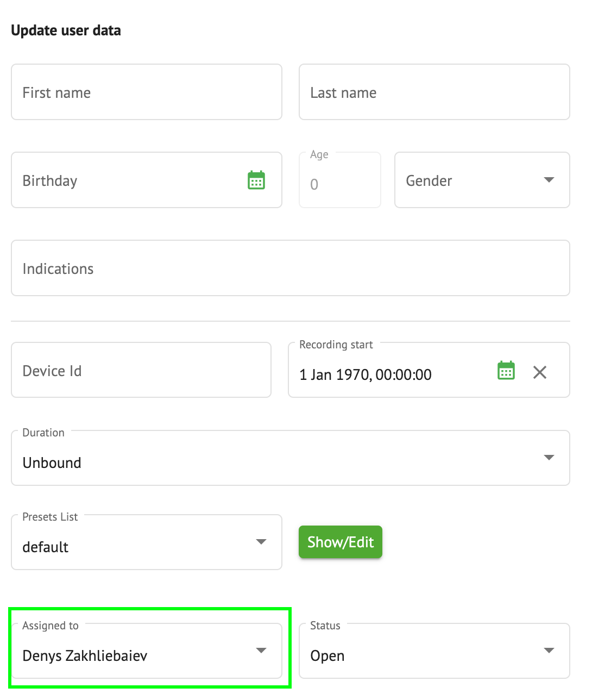Open the Recording start calendar icon
Screen dimensions: 592x700
[506, 371]
